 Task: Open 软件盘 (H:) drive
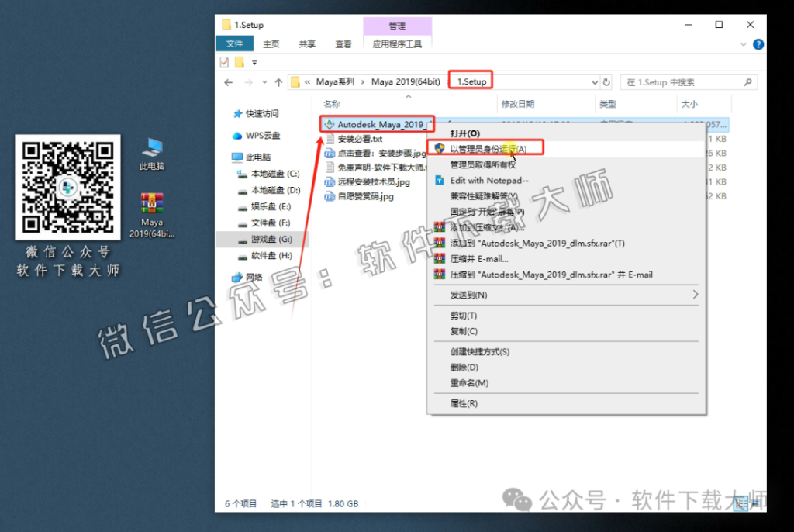264,255
